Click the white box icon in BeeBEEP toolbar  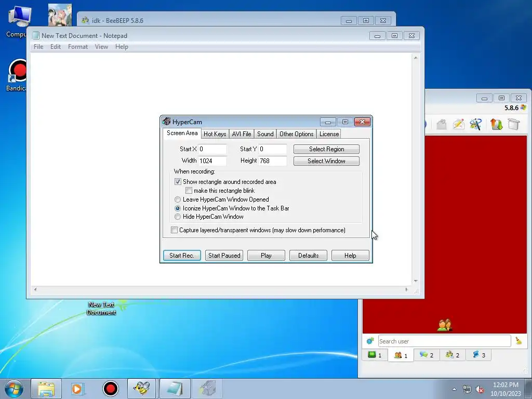pos(514,124)
